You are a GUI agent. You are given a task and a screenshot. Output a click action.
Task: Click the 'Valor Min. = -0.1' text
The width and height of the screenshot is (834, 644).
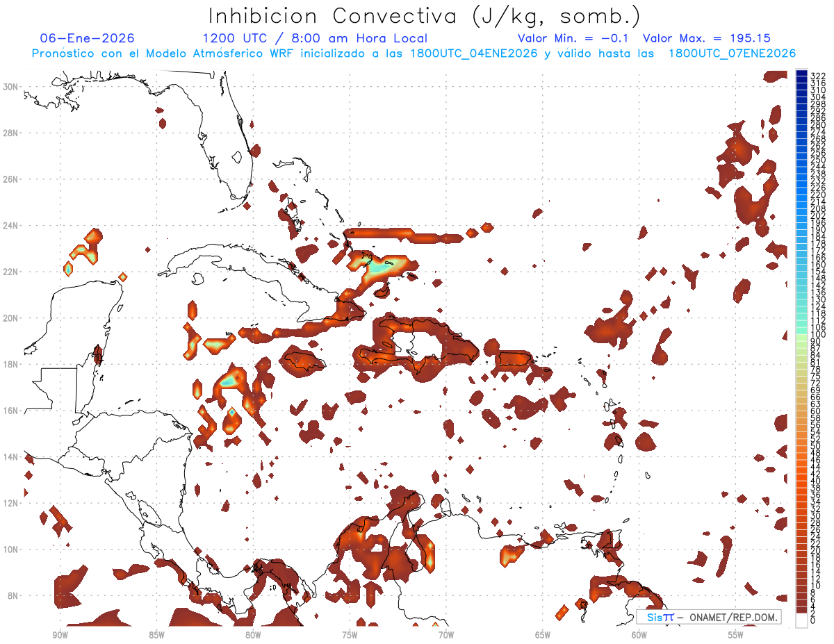tap(573, 38)
